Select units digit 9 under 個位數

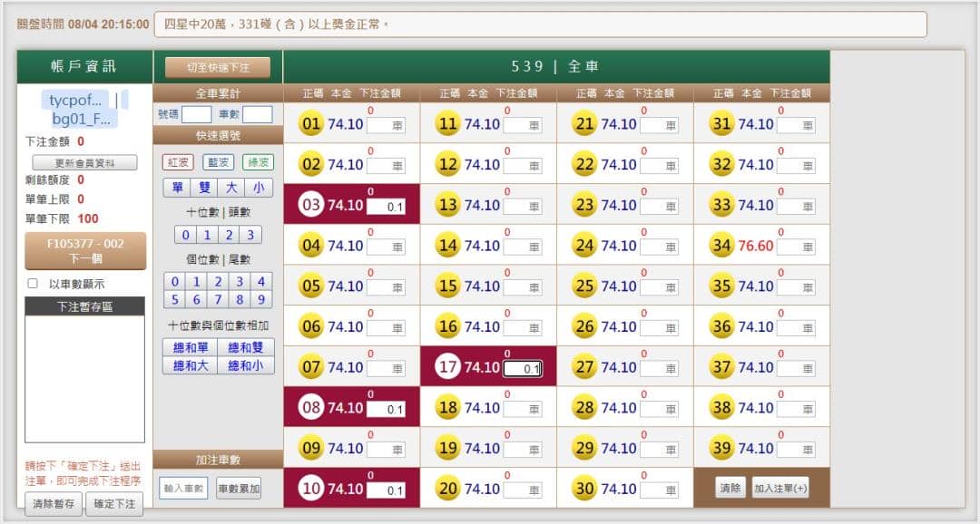point(261,300)
